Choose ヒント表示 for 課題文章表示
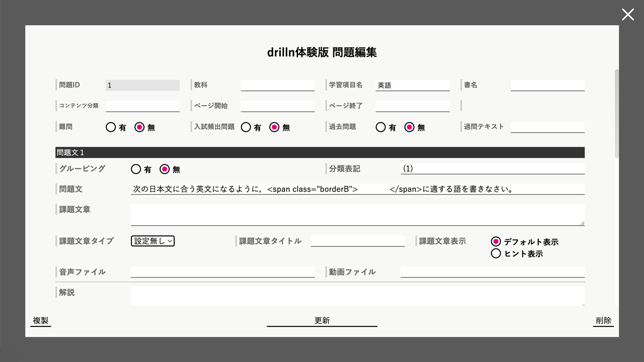Viewport: 644px width, 362px height. coord(496,253)
